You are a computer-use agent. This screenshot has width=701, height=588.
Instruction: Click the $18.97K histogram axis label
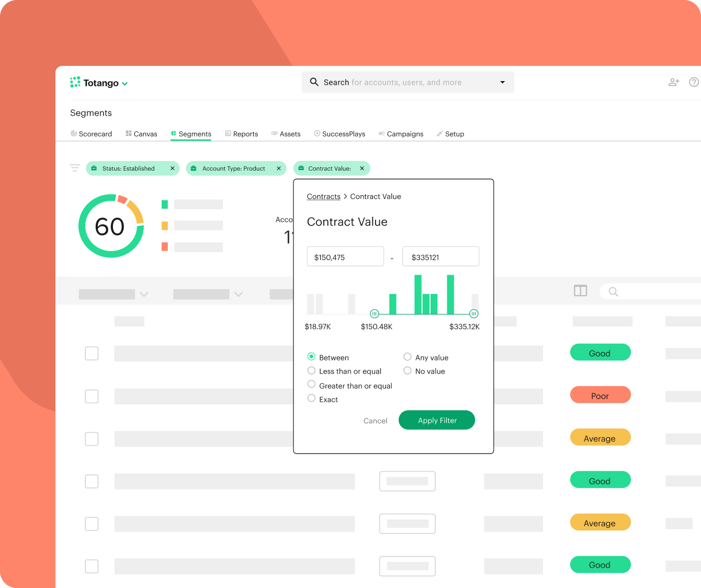pyautogui.click(x=318, y=327)
